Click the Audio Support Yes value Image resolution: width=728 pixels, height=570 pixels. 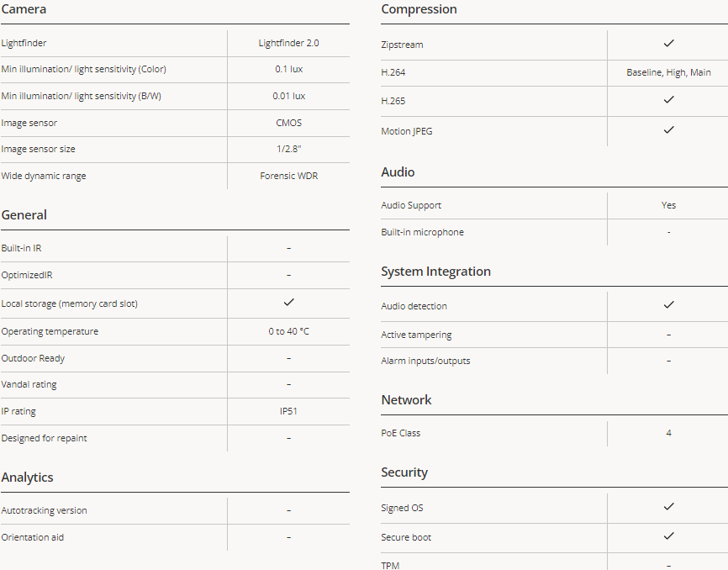[668, 205]
